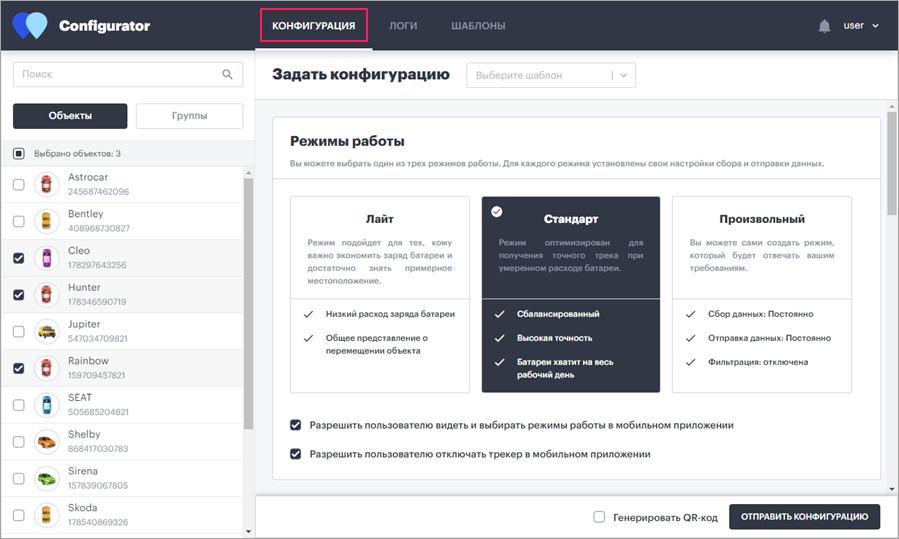This screenshot has width=899, height=539.
Task: Click the Sirena green car icon
Action: point(46,478)
